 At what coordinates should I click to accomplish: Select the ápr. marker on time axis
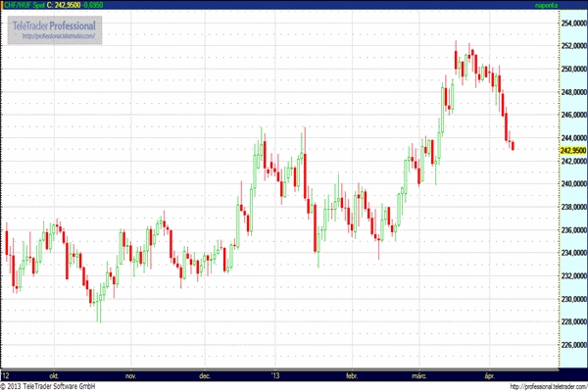click(x=490, y=374)
